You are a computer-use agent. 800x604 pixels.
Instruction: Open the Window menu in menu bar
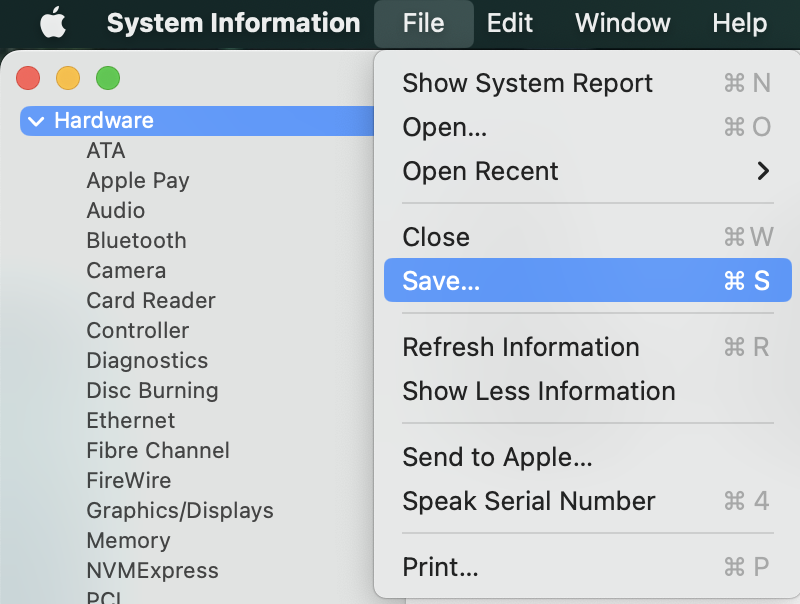click(x=622, y=23)
